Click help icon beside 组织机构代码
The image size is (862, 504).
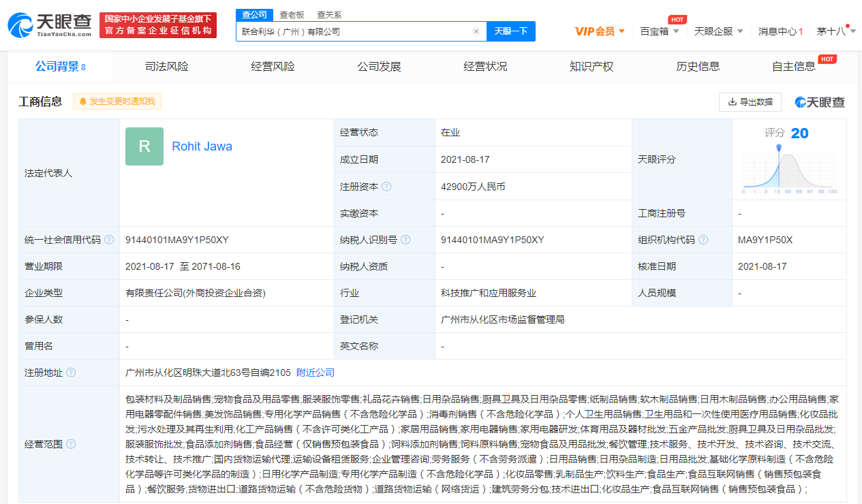(703, 240)
